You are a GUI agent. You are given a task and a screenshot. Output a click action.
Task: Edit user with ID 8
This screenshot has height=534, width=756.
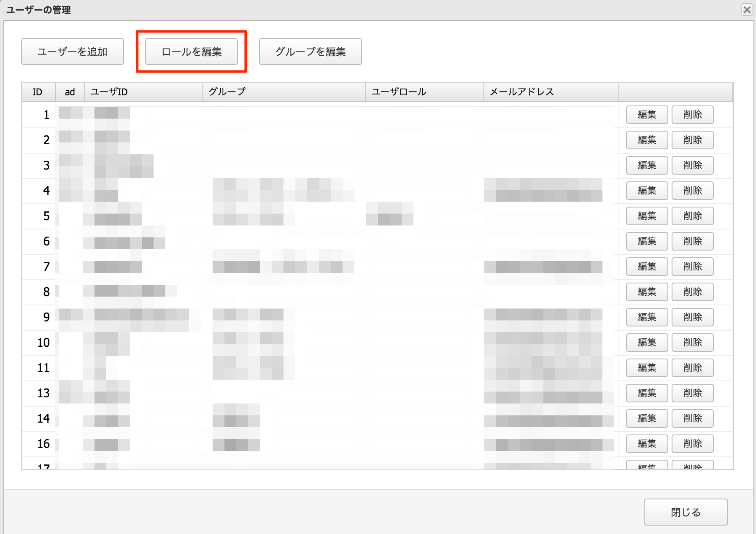click(x=647, y=292)
